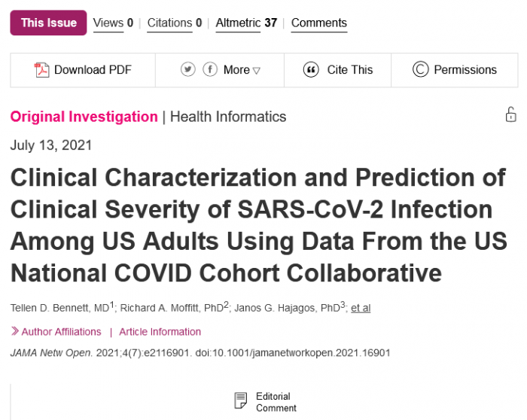This screenshot has width=527, height=420.
Task: Open the Views count link
Action: point(113,23)
